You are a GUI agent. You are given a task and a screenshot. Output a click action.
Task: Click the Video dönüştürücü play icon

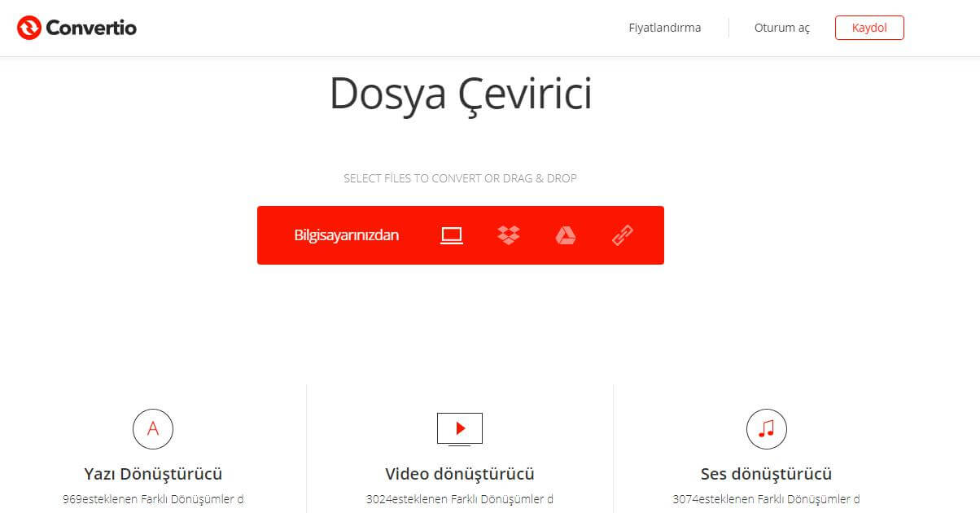coord(460,428)
